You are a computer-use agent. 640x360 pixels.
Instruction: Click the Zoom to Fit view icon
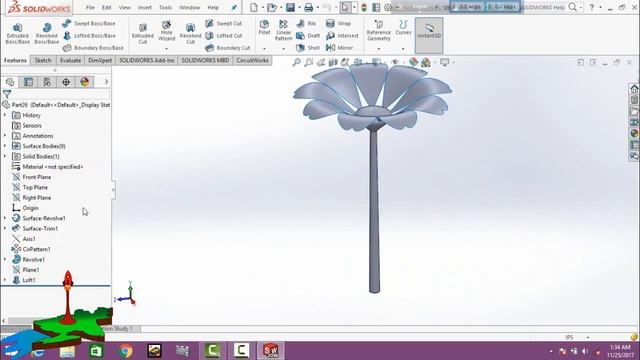297,62
